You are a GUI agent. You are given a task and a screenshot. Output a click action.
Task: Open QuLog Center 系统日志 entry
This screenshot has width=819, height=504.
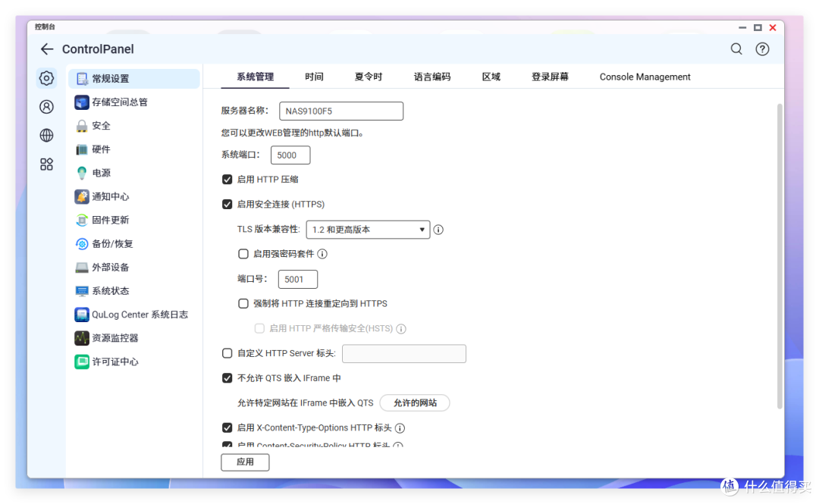click(133, 315)
